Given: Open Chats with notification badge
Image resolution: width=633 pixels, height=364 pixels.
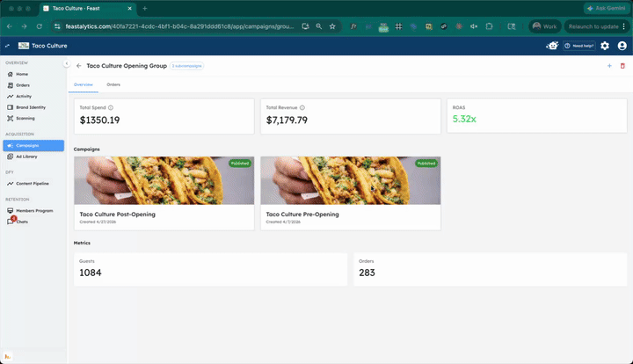Looking at the screenshot, I should 33,222.
